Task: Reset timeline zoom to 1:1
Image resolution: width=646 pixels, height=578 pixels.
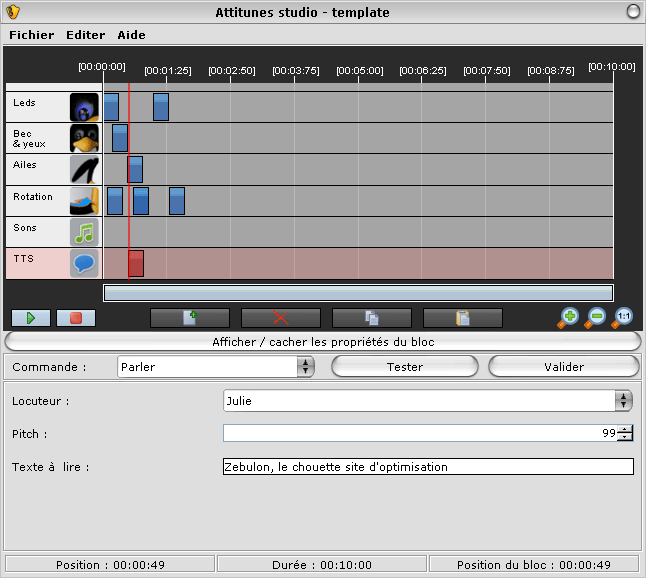Action: (622, 318)
